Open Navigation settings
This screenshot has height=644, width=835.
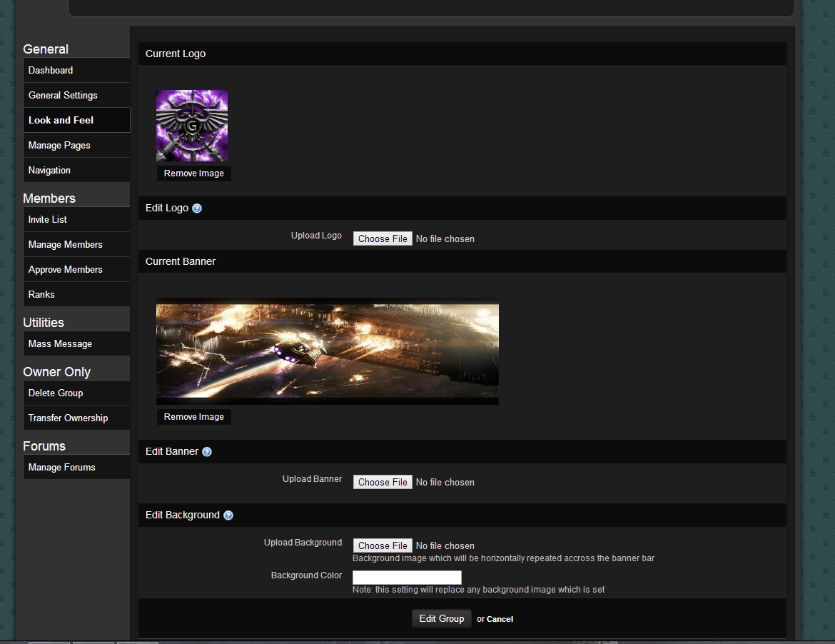click(76, 171)
